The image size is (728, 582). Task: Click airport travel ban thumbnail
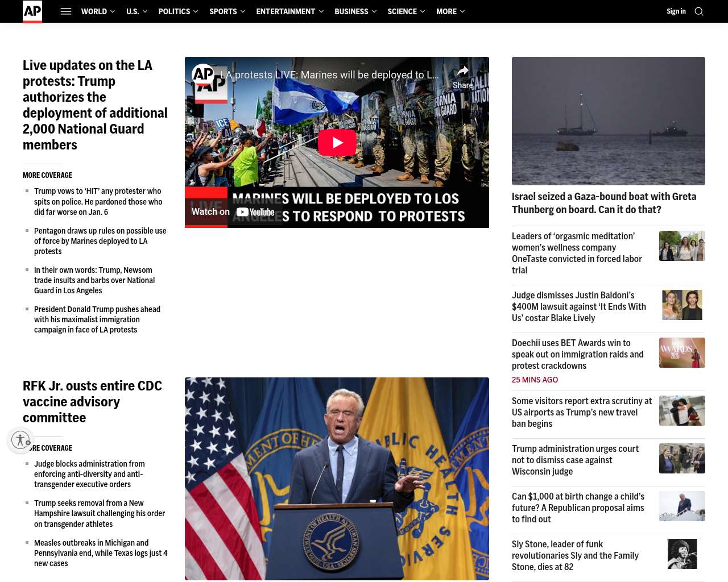682,410
